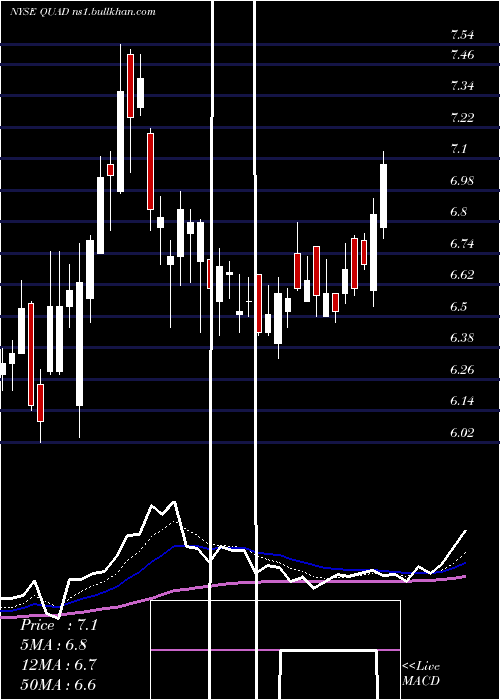Click the 6.8 price axis label
This screenshot has height=700, width=500.
458,212
